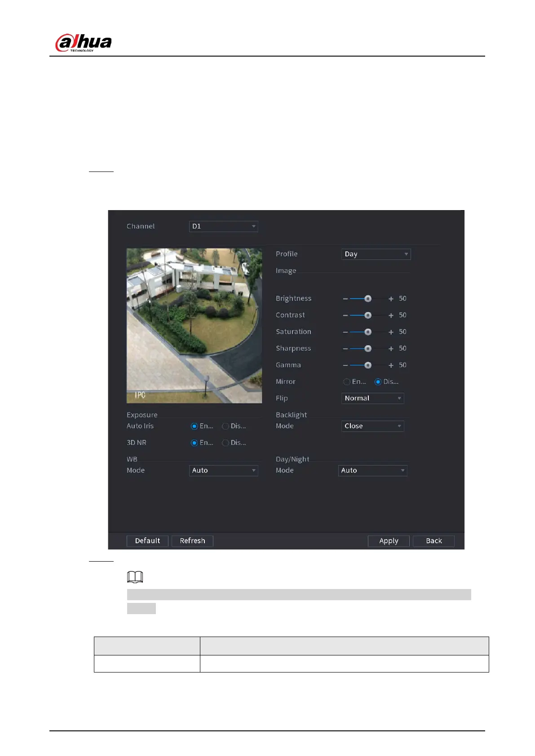Increase Brightness with the plus icon
The image size is (535, 756).
point(391,299)
